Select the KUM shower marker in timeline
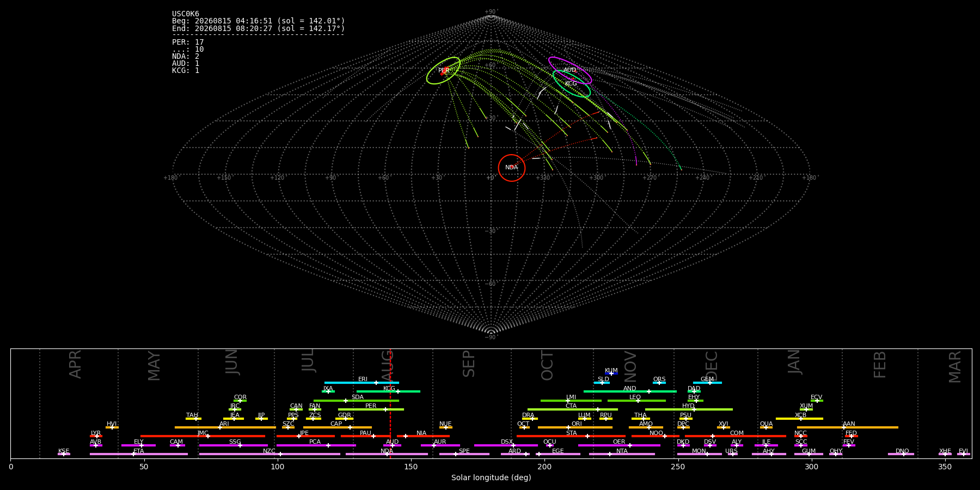 611,373
